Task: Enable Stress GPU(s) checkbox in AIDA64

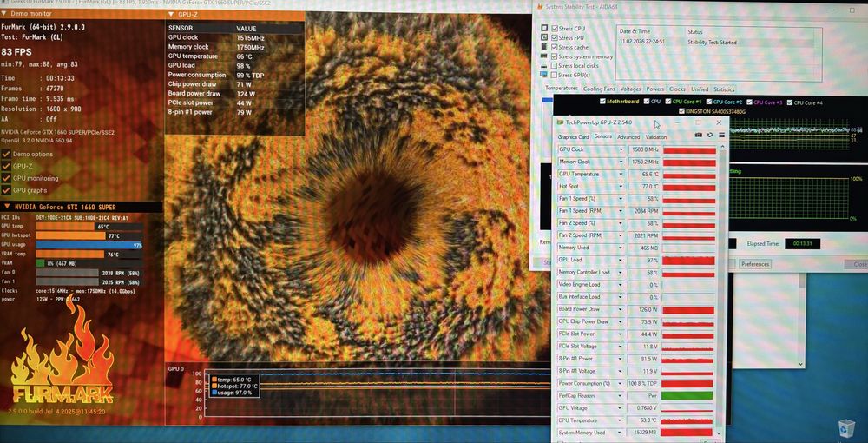Action: (x=554, y=75)
